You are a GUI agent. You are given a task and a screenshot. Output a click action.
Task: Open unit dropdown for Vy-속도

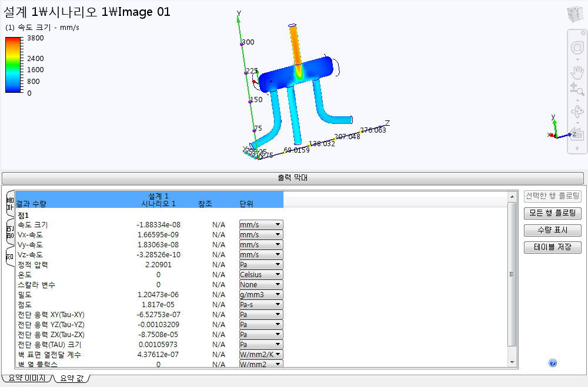(261, 245)
